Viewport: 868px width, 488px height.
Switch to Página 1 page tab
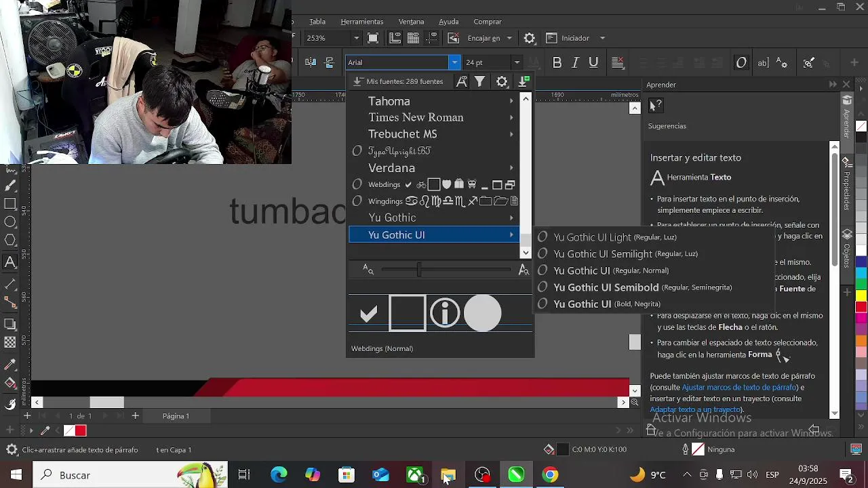pos(176,416)
